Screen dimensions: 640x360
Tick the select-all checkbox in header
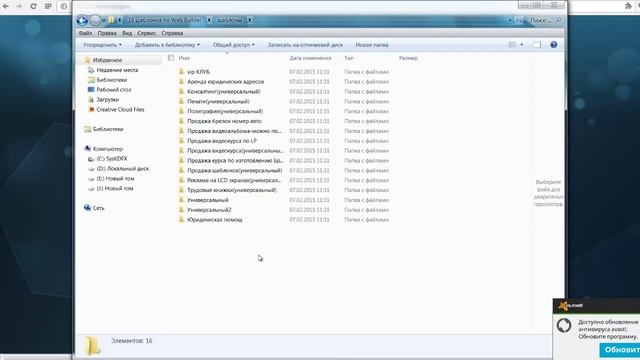coord(171,58)
